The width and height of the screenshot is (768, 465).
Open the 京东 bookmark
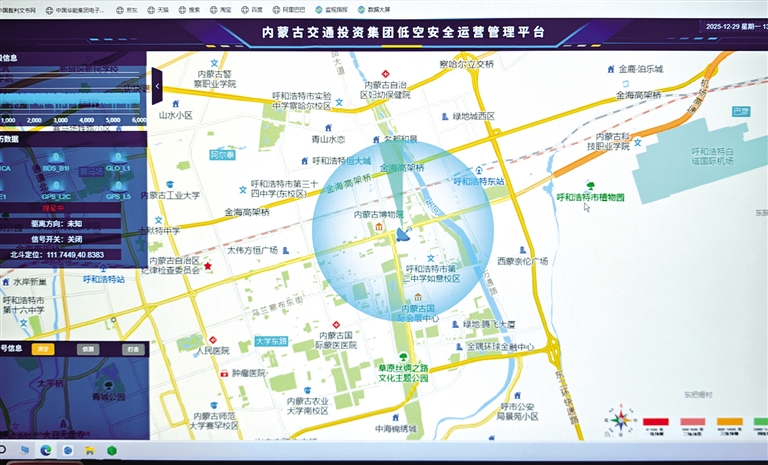128,8
